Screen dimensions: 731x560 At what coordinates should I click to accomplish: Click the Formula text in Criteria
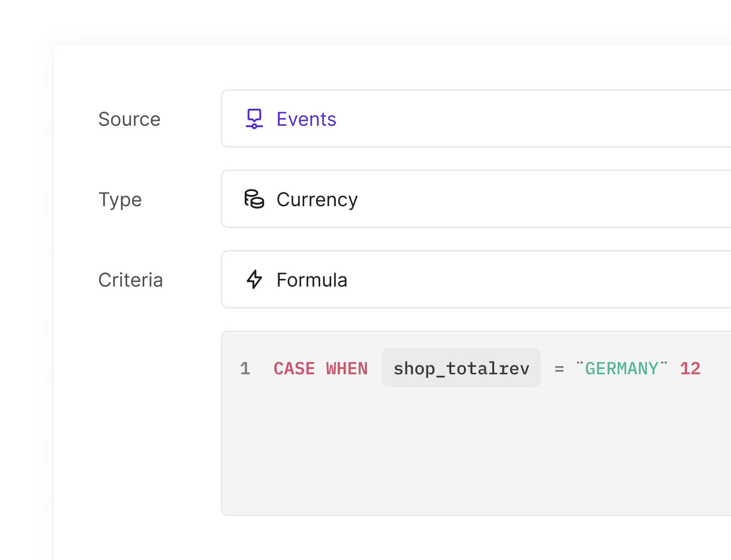311,280
